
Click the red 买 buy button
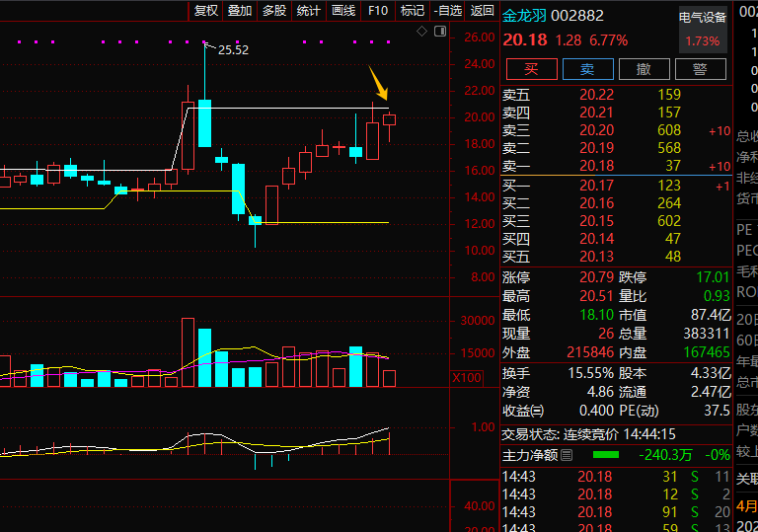532,69
